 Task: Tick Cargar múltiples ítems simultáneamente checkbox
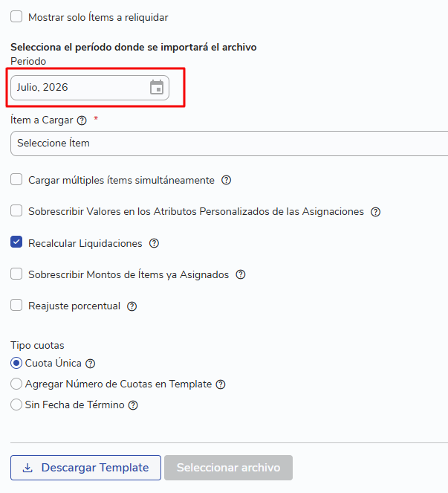tap(16, 179)
